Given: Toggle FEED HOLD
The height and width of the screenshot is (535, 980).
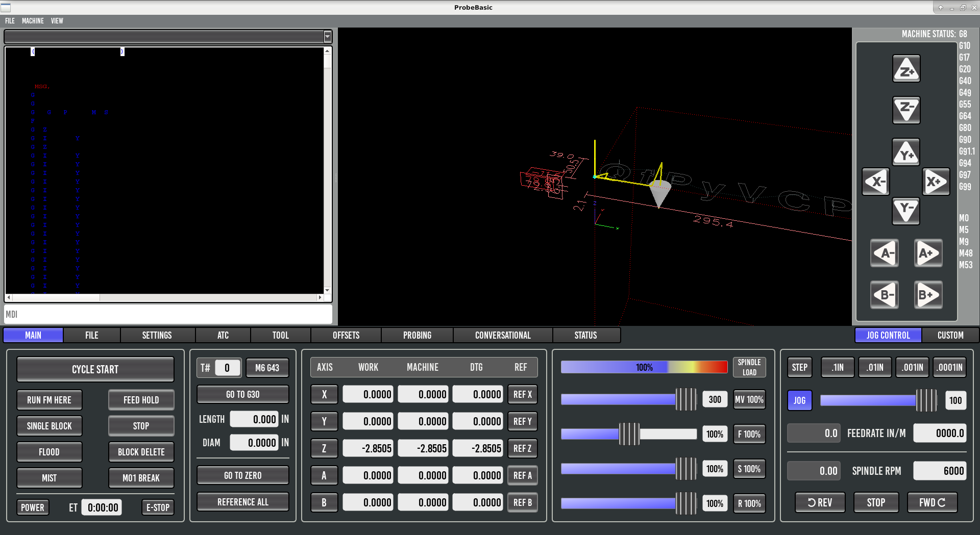Looking at the screenshot, I should pyautogui.click(x=141, y=400).
